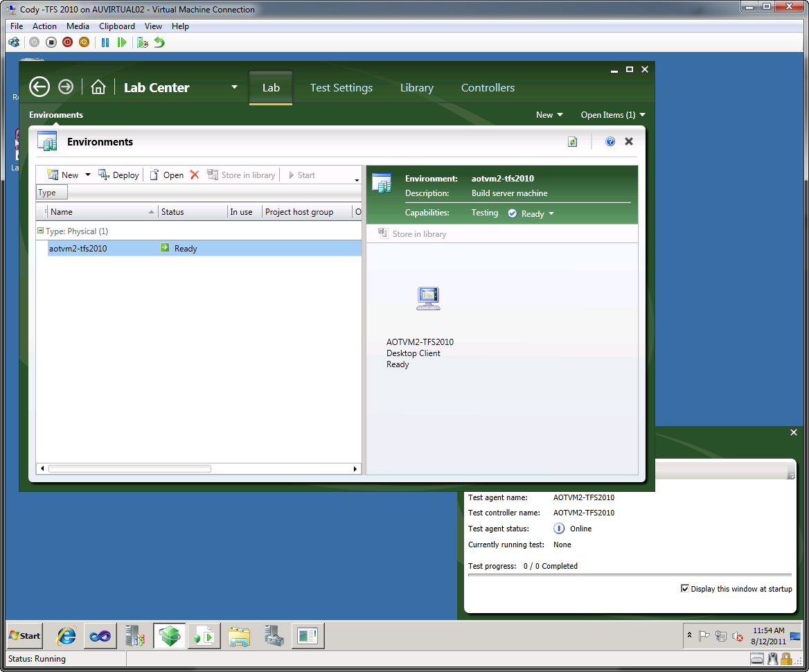Expand Open Items (1) dropdown
This screenshot has height=672, width=809.
pyautogui.click(x=613, y=114)
